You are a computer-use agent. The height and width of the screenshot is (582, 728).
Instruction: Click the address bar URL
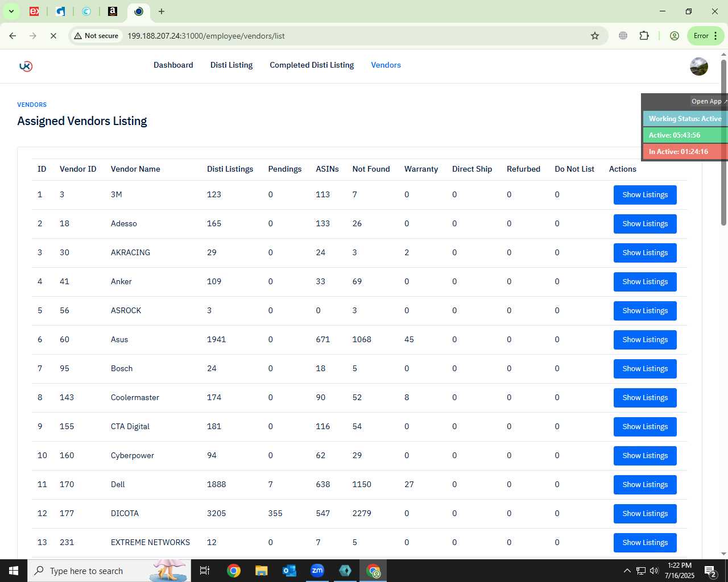[206, 36]
